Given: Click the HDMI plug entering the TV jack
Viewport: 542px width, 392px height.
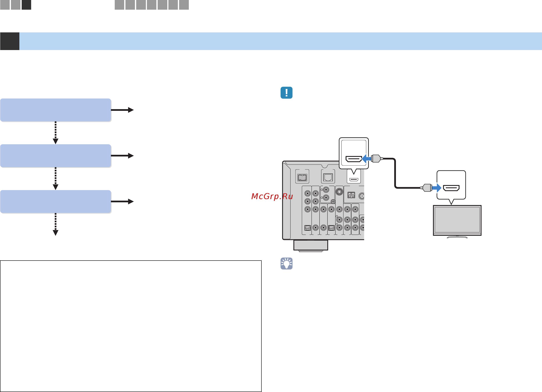Looking at the screenshot, I should click(426, 188).
